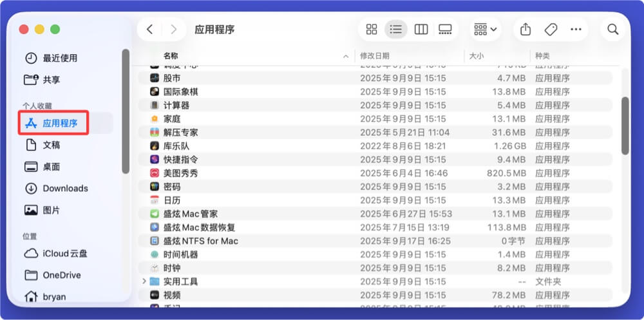Click the 国际象棋 app icon
Viewport: 644px width, 320px height.
click(155, 91)
